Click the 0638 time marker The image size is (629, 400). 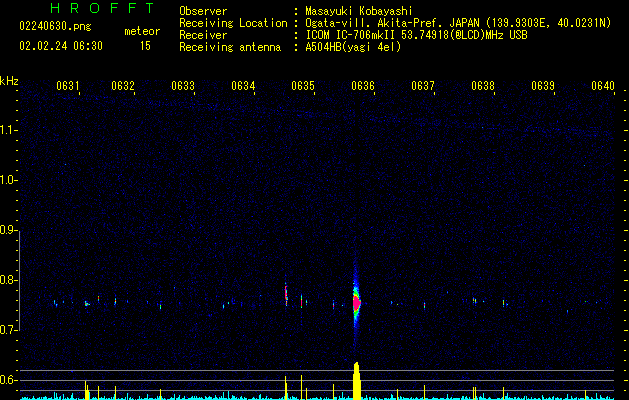tap(483, 86)
